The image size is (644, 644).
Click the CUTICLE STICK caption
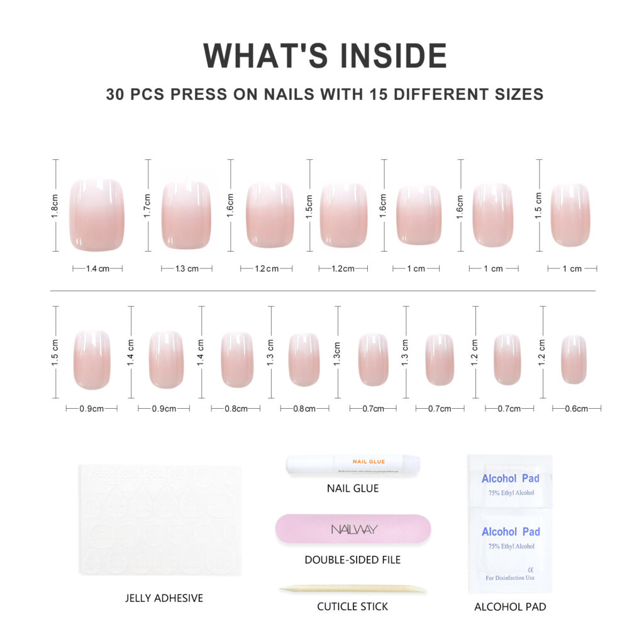(x=352, y=607)
